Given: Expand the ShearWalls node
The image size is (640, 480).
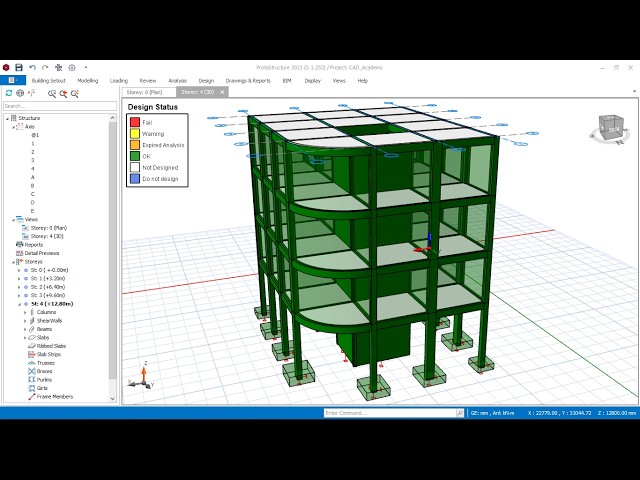Looking at the screenshot, I should (x=25, y=321).
